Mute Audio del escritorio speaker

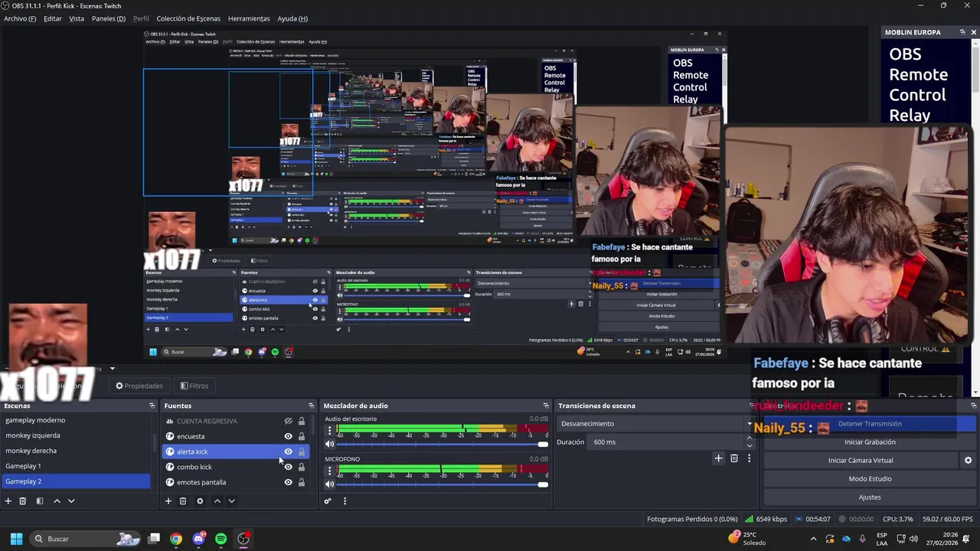point(330,445)
